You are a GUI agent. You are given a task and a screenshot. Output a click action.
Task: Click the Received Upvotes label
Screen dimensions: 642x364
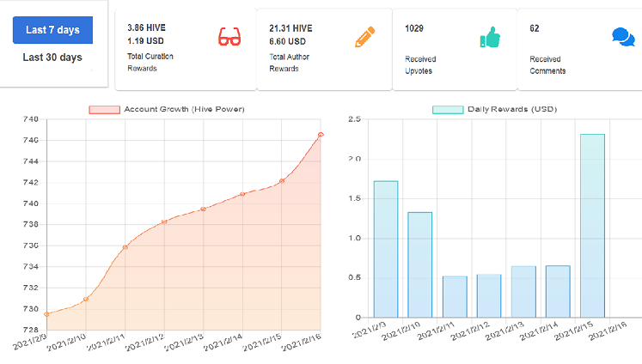pyautogui.click(x=420, y=64)
